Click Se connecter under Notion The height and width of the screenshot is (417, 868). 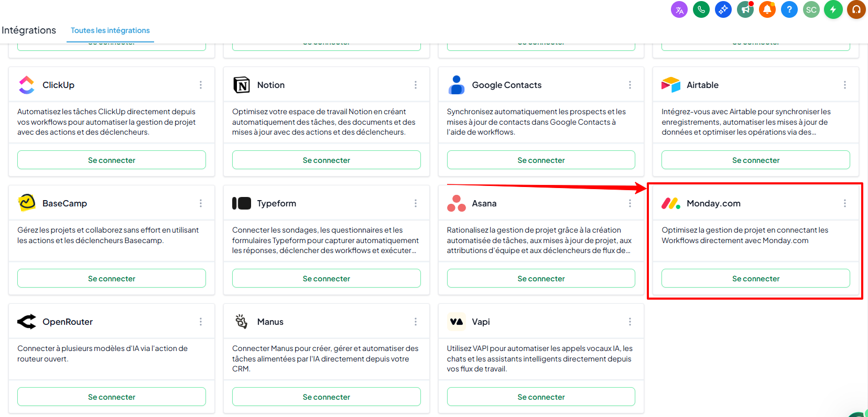(327, 160)
